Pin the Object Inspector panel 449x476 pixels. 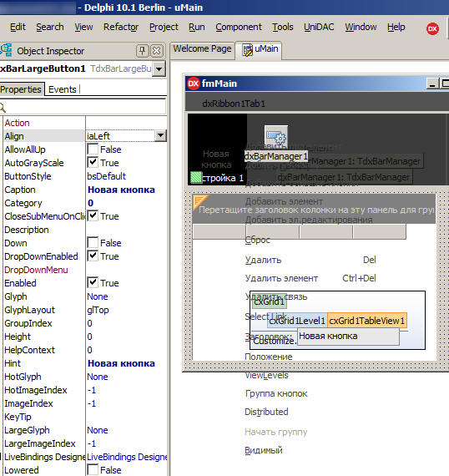pyautogui.click(x=142, y=50)
